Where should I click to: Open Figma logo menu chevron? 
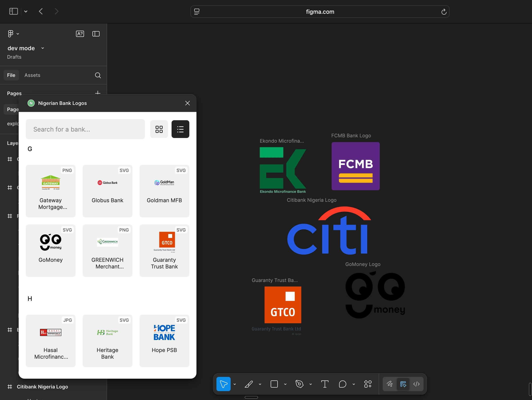(x=18, y=34)
